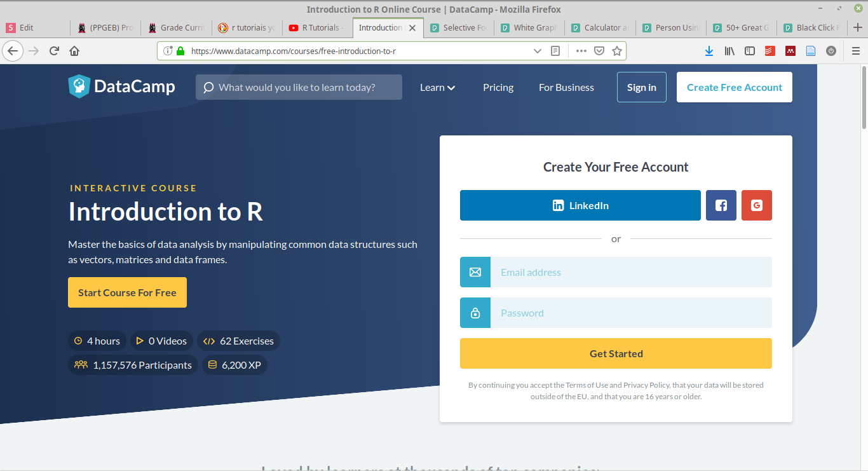Sign up with the Google button

coord(757,205)
